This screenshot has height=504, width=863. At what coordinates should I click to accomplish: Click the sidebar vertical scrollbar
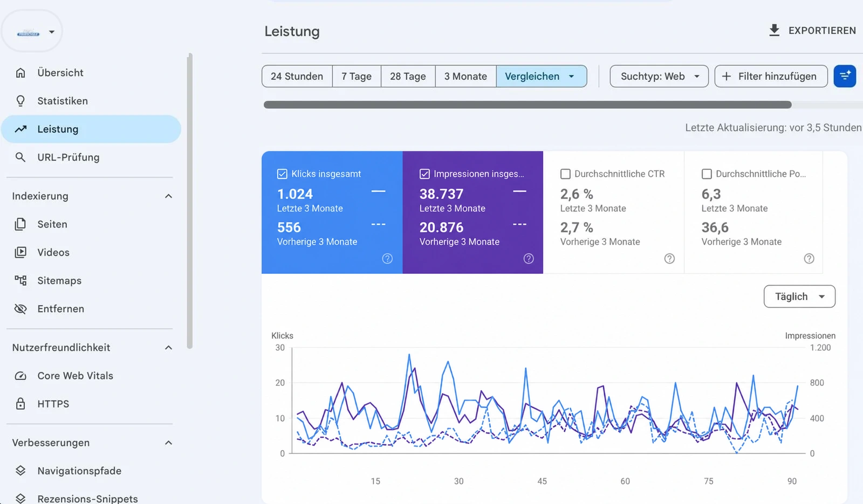[189, 201]
